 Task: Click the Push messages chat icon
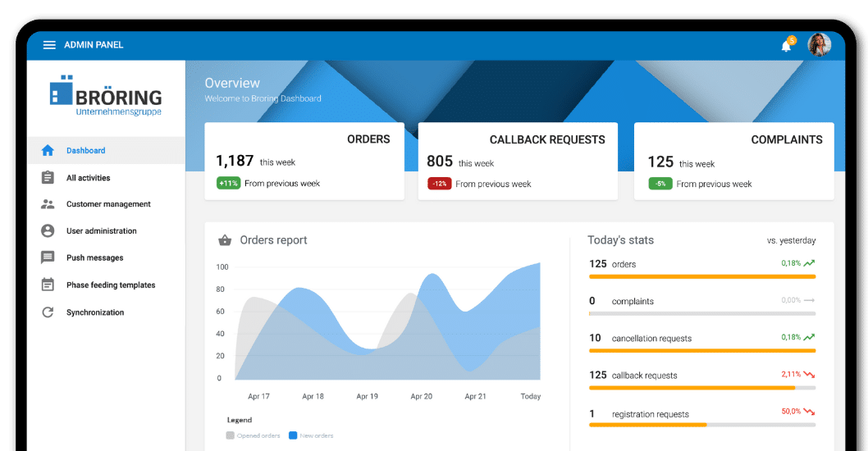tap(48, 257)
